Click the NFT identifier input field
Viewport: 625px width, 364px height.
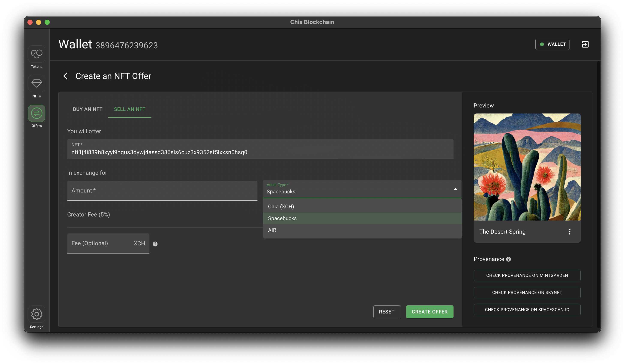[x=260, y=149]
